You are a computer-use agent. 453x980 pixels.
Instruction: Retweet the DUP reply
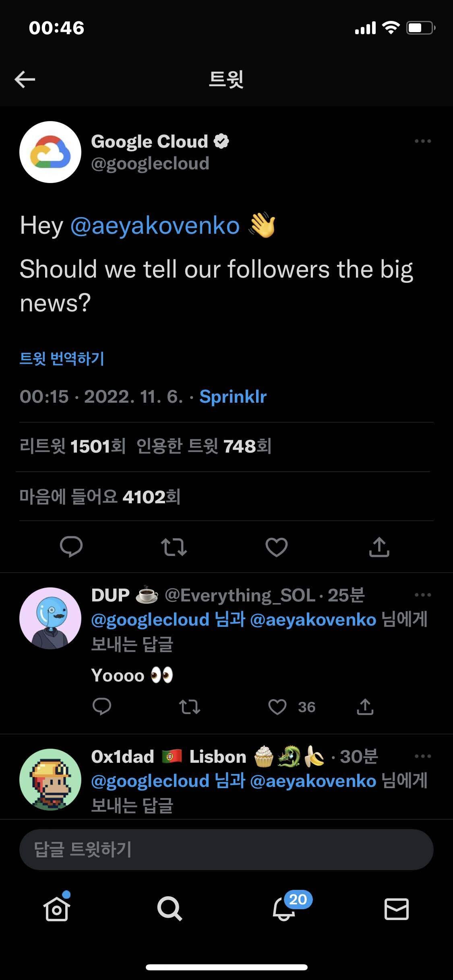coord(189,707)
